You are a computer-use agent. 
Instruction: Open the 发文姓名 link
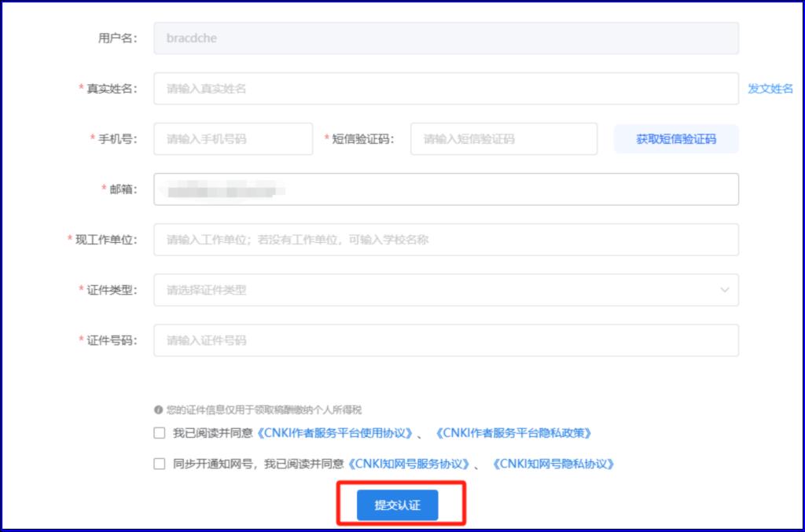point(770,89)
